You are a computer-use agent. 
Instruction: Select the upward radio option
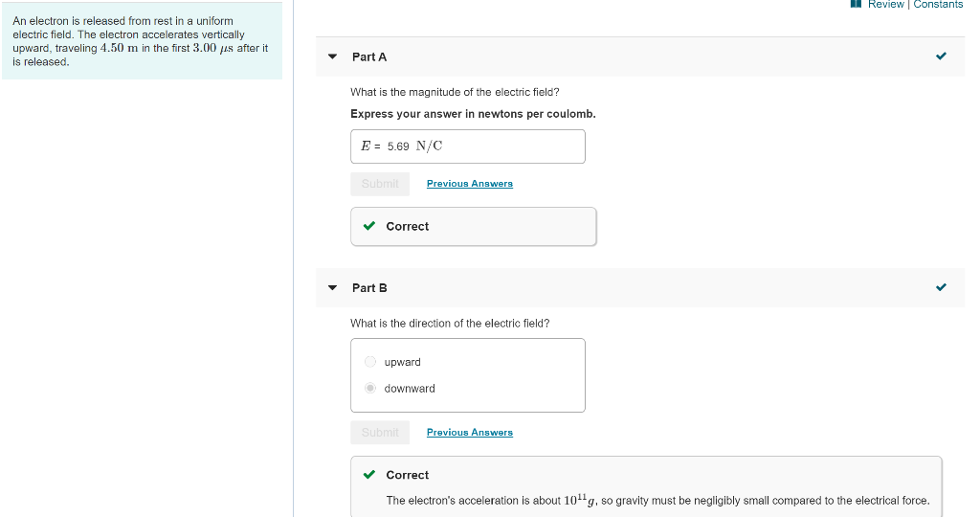(370, 362)
